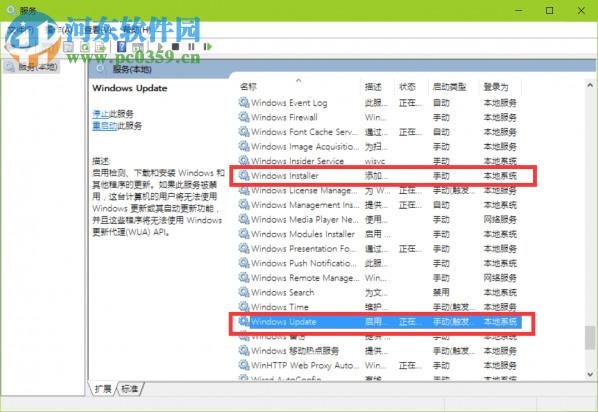Click the gear icon of Windows Management Instrumentation
598x412 pixels.
coord(244,204)
